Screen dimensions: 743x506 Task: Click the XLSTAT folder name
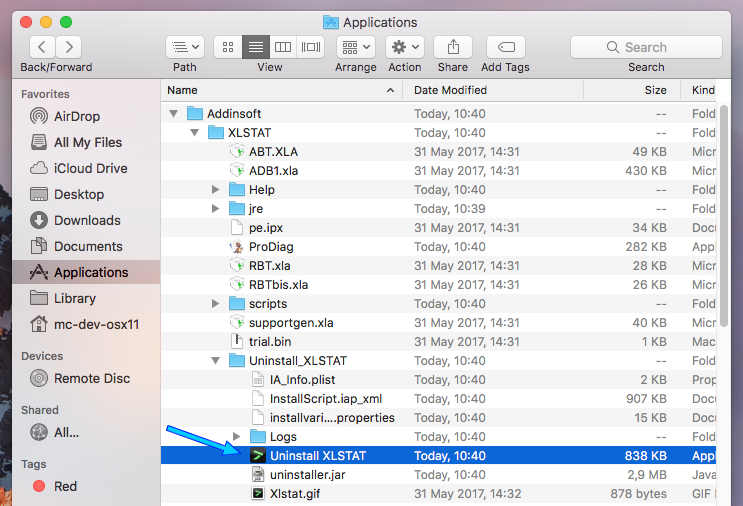tap(250, 133)
